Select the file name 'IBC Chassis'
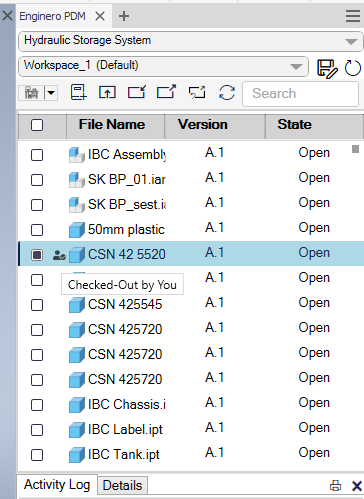 pos(127,405)
